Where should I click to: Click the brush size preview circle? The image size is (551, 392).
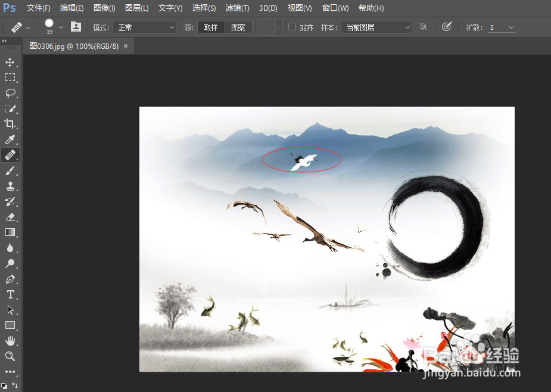49,23
